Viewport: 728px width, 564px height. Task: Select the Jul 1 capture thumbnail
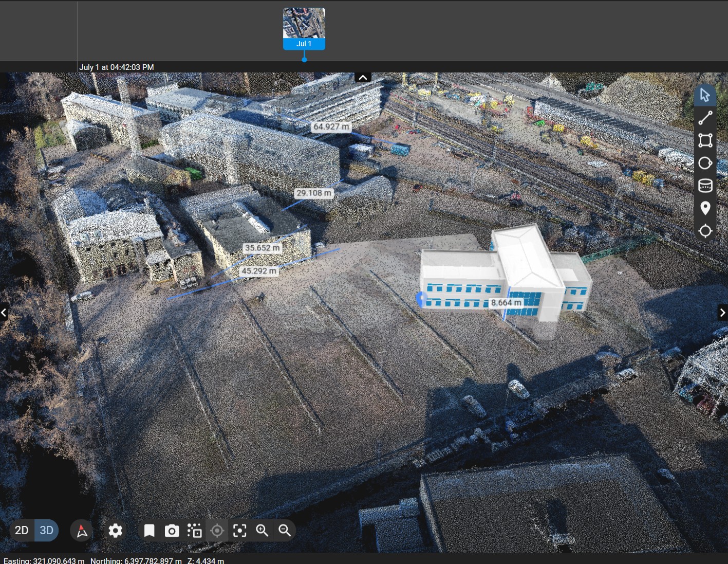(304, 29)
